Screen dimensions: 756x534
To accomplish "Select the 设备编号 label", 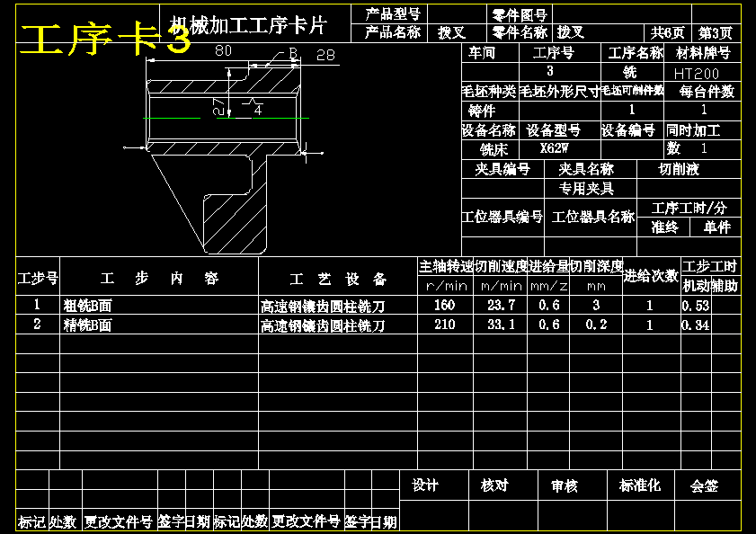I will (x=628, y=130).
